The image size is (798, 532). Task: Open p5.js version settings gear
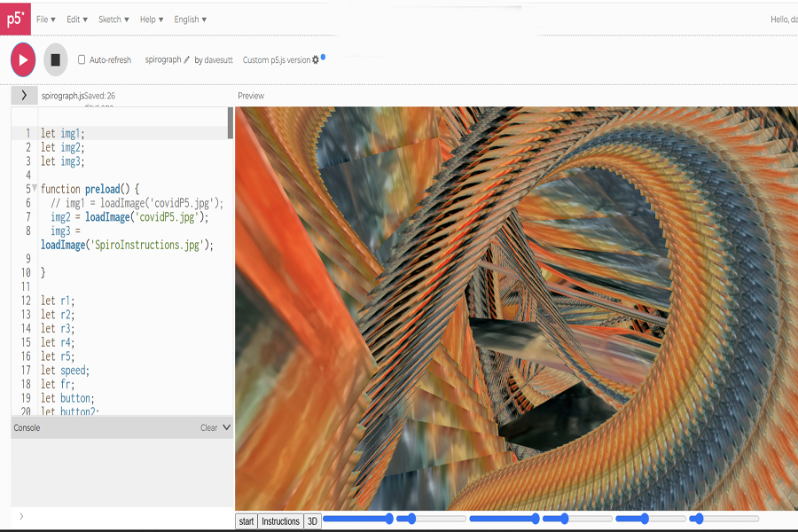(x=316, y=60)
